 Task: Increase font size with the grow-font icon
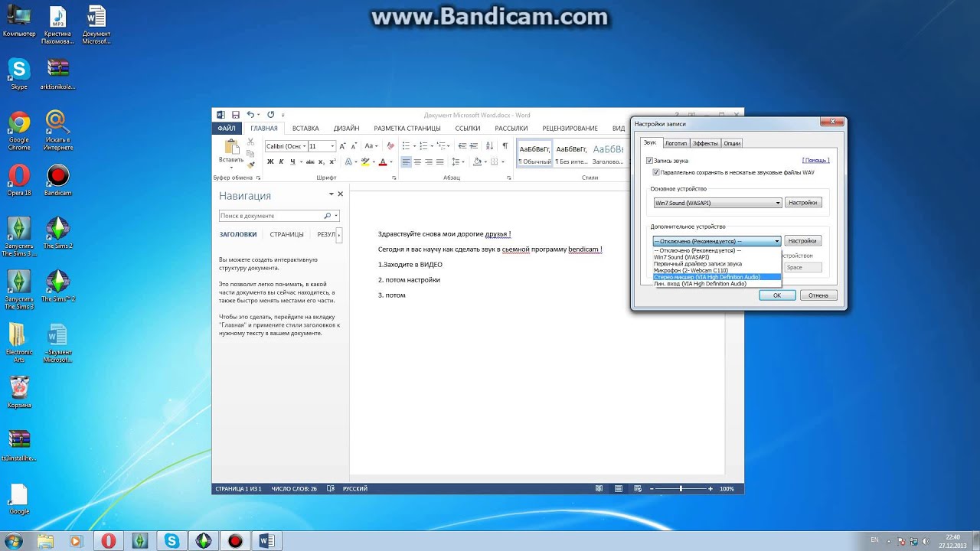click(342, 145)
